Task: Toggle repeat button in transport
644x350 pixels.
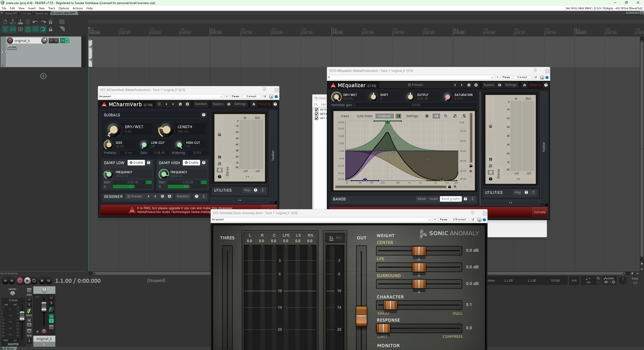Action: tap(34, 281)
